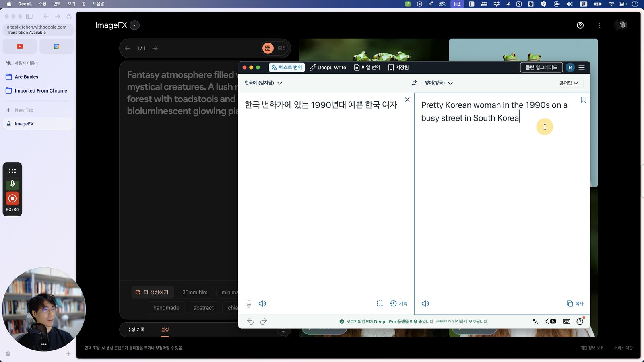The width and height of the screenshot is (644, 362).
Task: Click the 플랜 업그레이드 button
Action: pos(541,67)
